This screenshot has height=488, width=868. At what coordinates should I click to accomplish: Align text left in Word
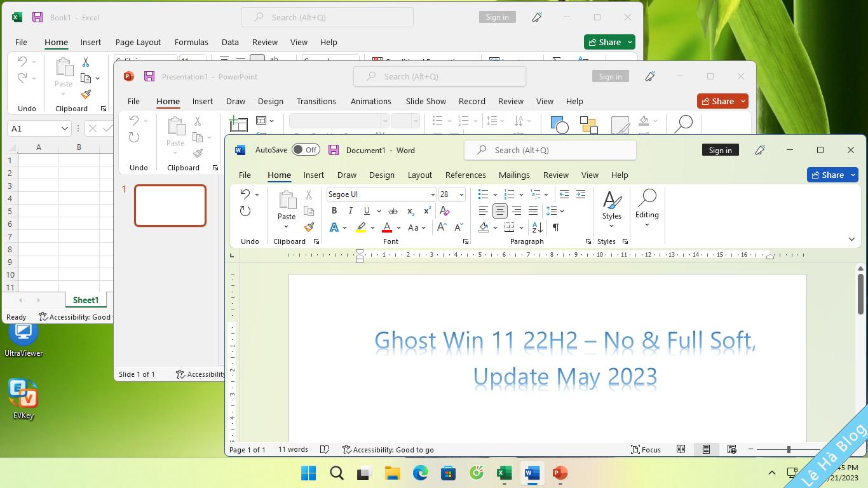[484, 211]
